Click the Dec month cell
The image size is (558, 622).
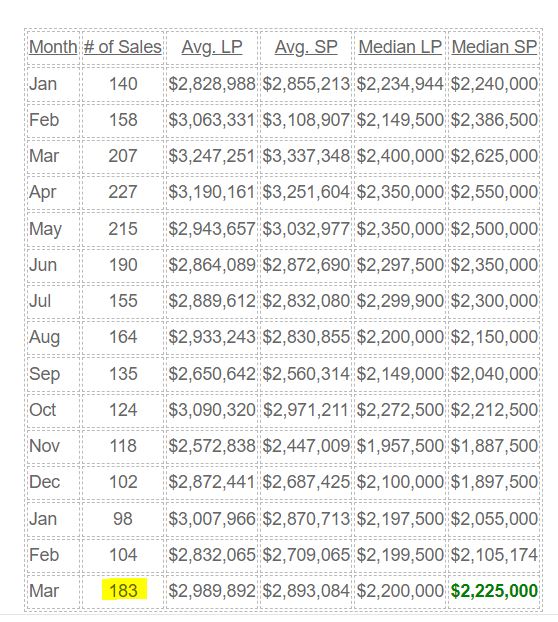click(44, 482)
